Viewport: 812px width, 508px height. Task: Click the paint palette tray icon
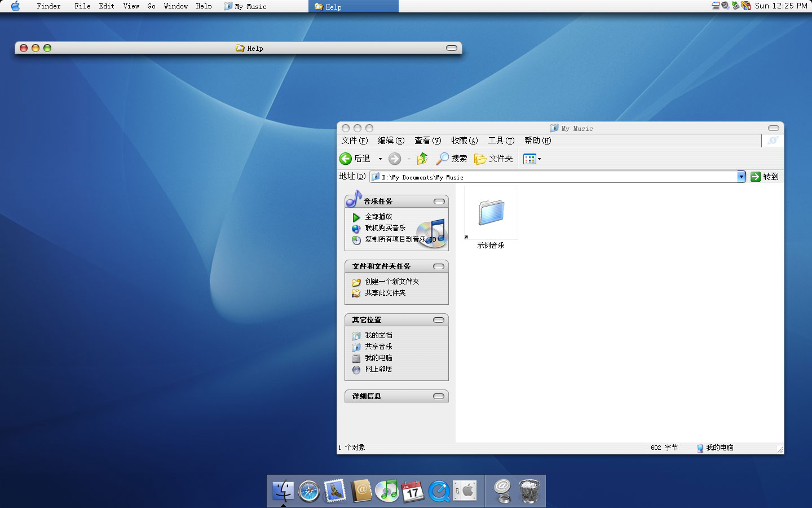(x=746, y=6)
